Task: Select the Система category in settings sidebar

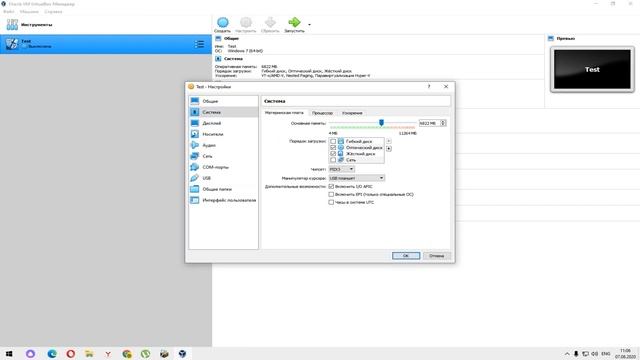Action: click(x=223, y=112)
